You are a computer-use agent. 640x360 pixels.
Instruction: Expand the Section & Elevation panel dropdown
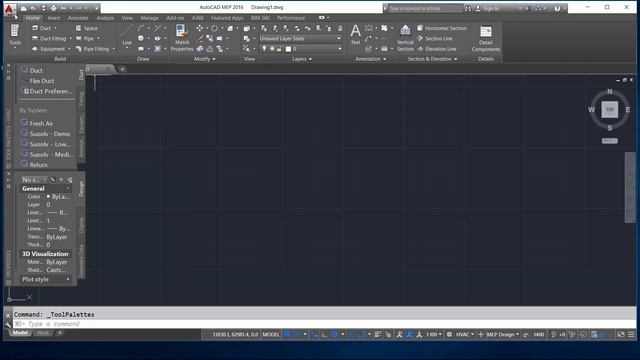432,59
